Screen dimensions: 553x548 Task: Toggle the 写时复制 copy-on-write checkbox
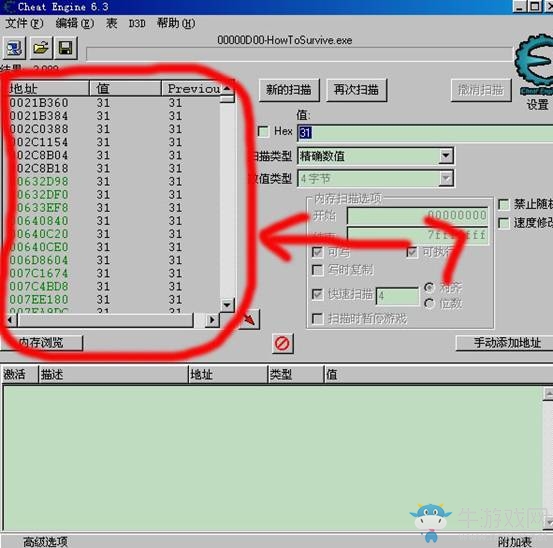tap(317, 270)
